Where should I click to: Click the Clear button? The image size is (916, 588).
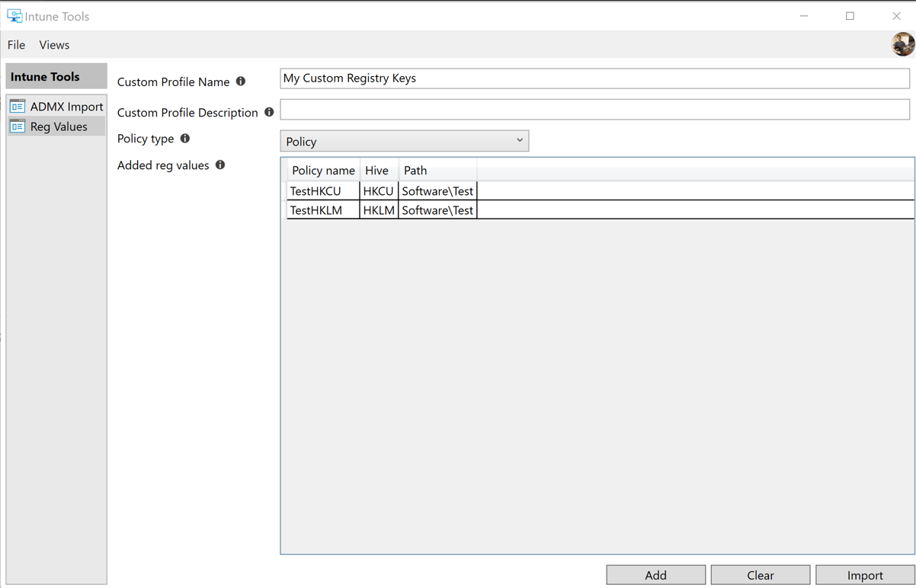click(x=761, y=575)
